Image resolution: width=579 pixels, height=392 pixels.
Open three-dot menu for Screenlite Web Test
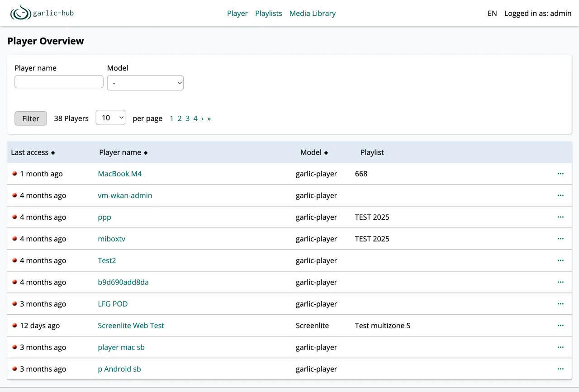[x=560, y=326]
